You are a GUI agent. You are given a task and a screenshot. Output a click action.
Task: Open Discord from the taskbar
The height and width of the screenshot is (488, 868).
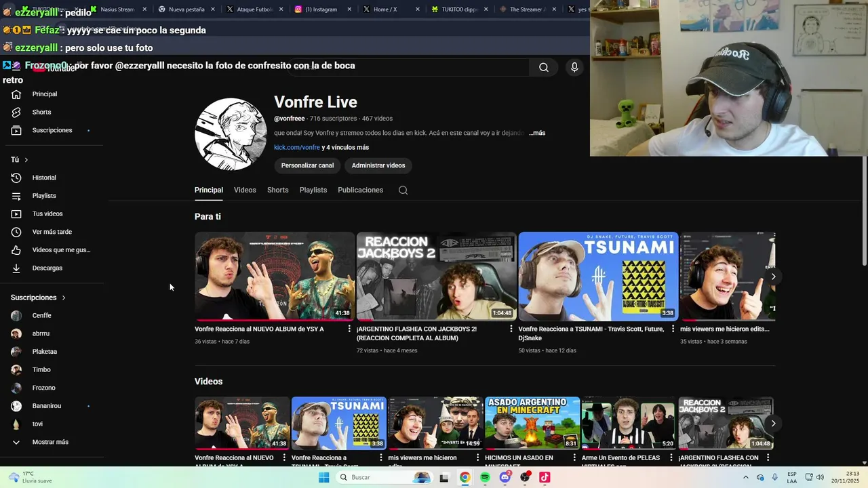[505, 477]
